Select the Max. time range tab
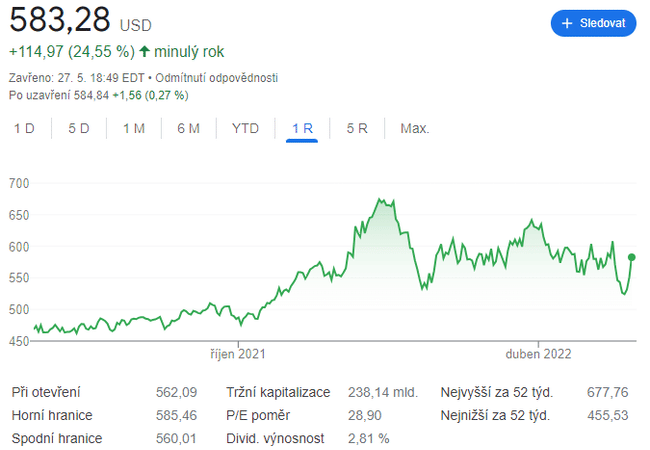The height and width of the screenshot is (450, 650). click(415, 128)
